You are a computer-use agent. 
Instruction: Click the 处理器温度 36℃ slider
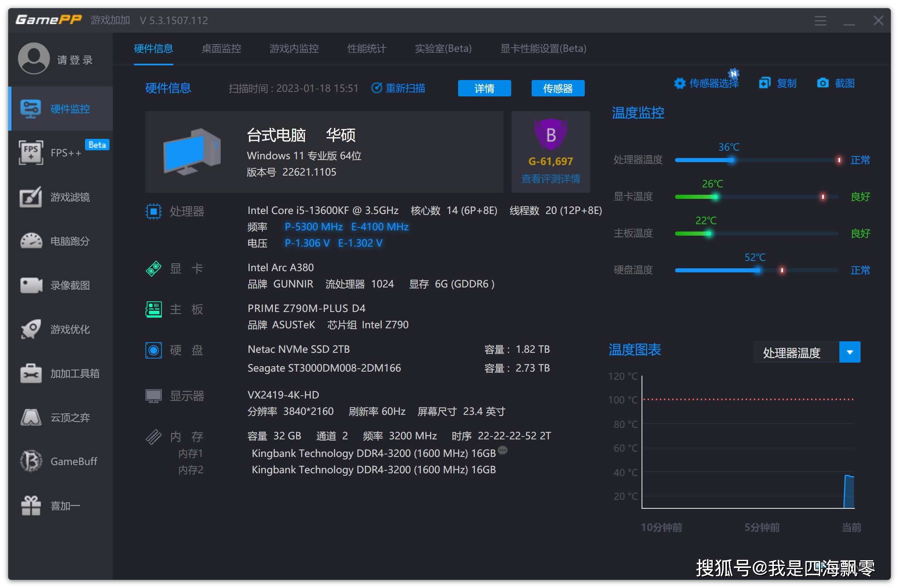click(757, 160)
